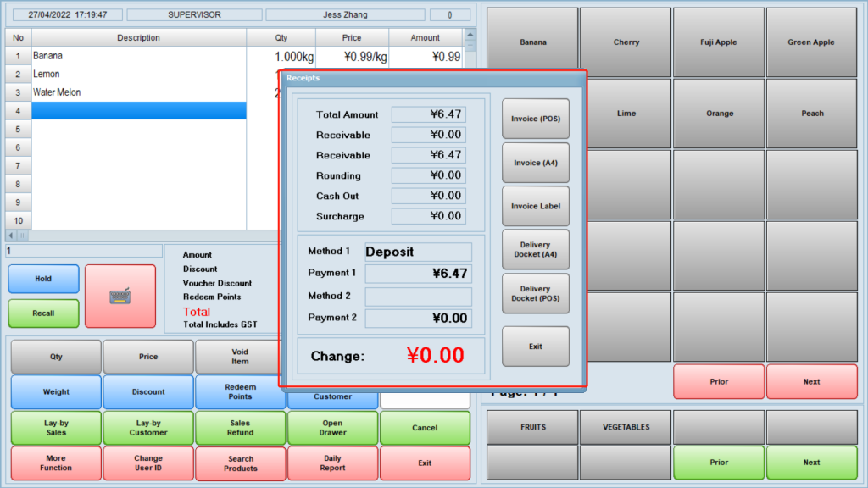The height and width of the screenshot is (488, 868).
Task: Exit the Receipts dialog
Action: [536, 347]
